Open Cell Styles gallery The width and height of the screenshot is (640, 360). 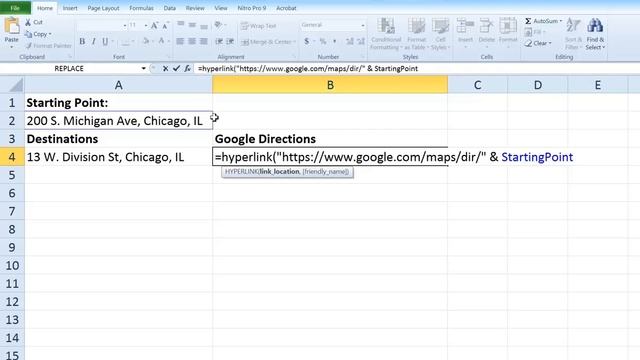440,34
